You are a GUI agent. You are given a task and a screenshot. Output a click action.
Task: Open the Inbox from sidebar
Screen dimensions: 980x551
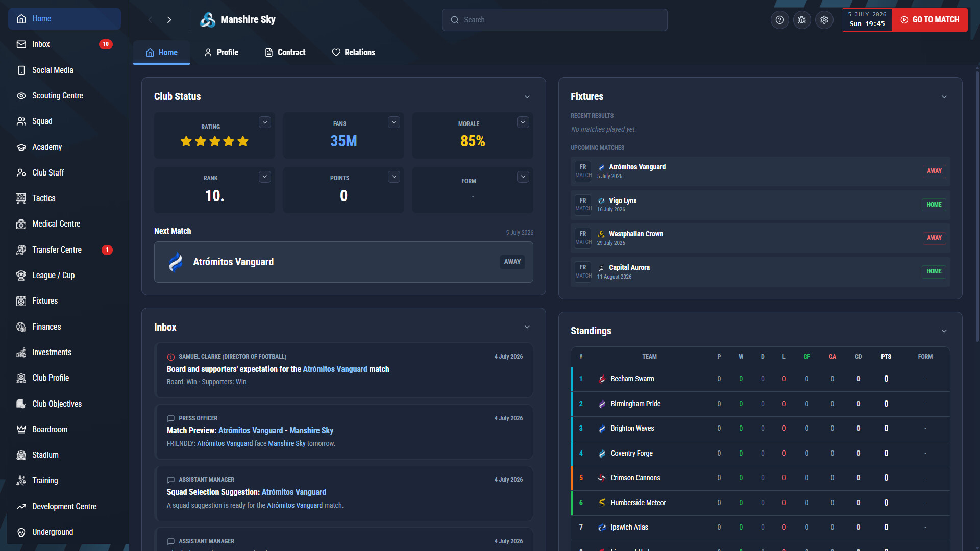click(x=64, y=44)
